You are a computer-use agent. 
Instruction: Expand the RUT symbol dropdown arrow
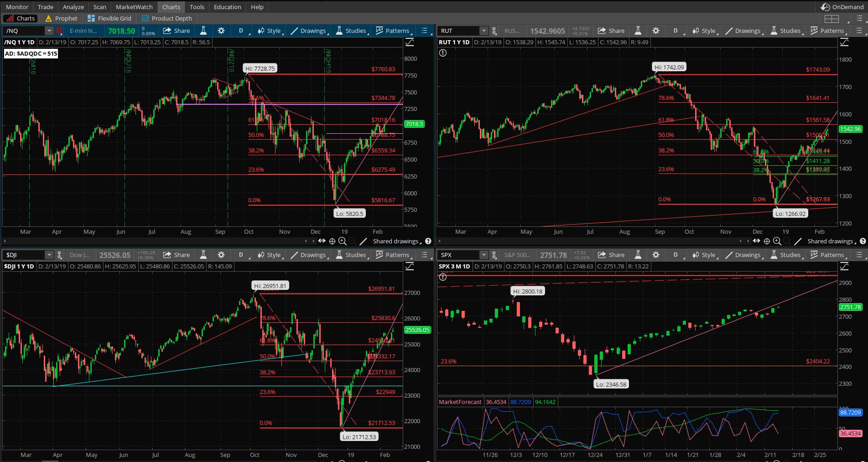click(x=483, y=31)
